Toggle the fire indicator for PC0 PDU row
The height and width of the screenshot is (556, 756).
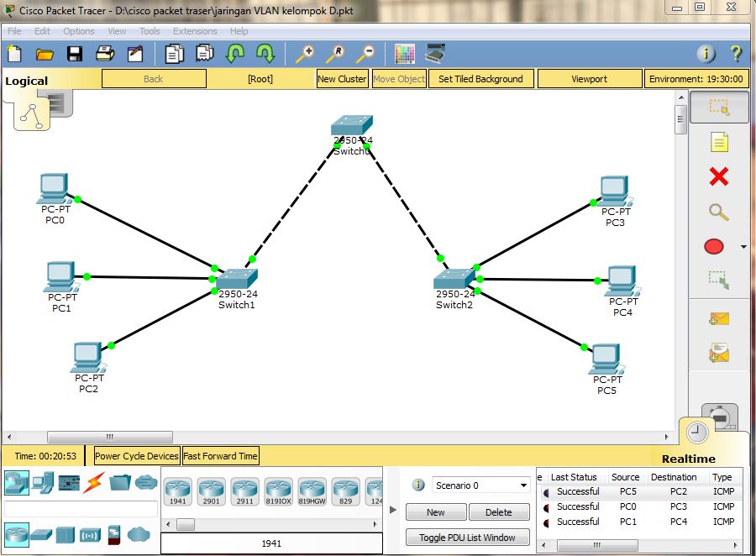(x=545, y=508)
